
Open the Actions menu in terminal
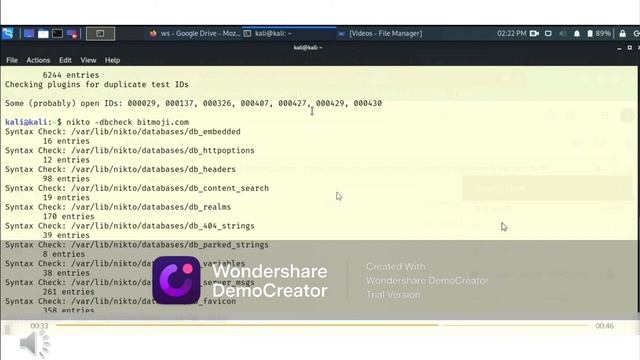pyautogui.click(x=38, y=60)
